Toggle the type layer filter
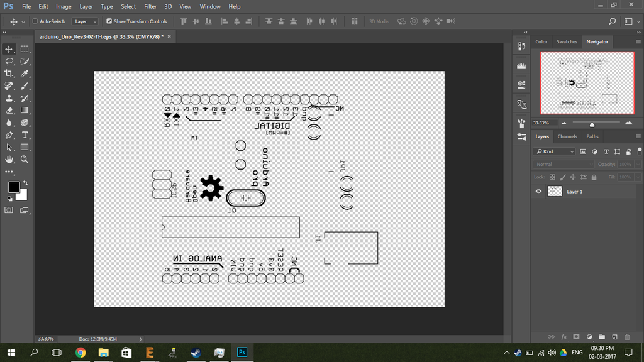The width and height of the screenshot is (644, 362). point(606,151)
